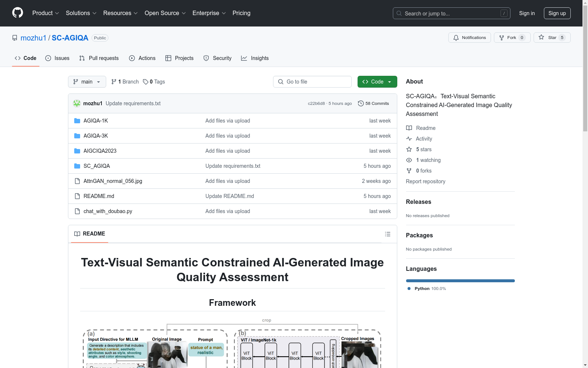Open the chat_with_doubao.py file

[x=108, y=211]
